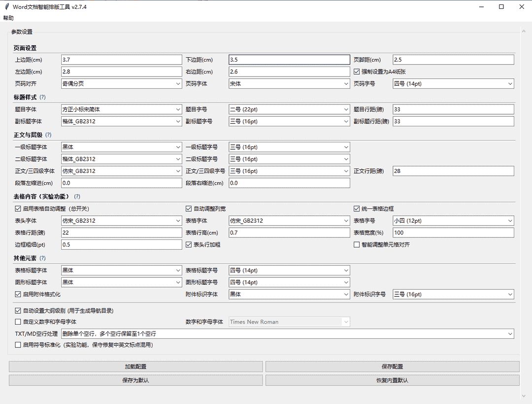The image size is (532, 404).
Task: Click the feather app icon in title bar
Action: [x=7, y=7]
